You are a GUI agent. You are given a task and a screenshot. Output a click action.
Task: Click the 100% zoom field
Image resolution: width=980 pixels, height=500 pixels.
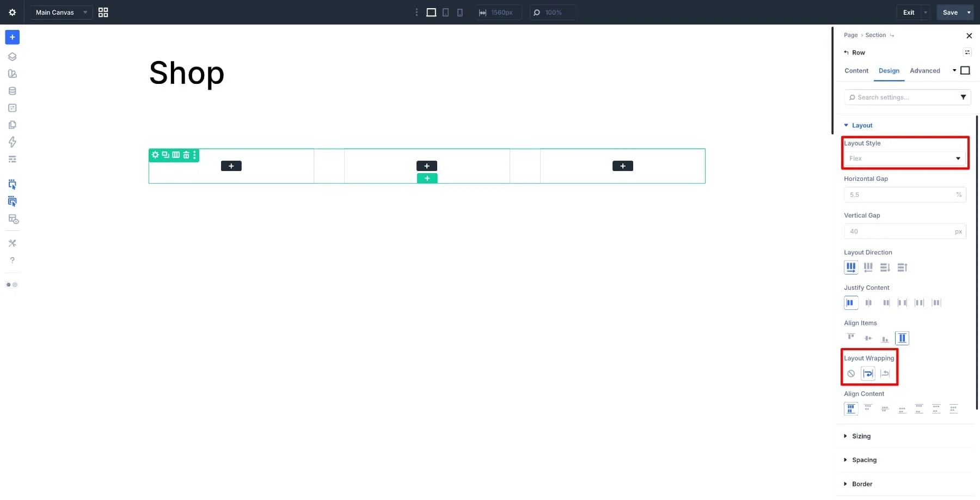[553, 12]
